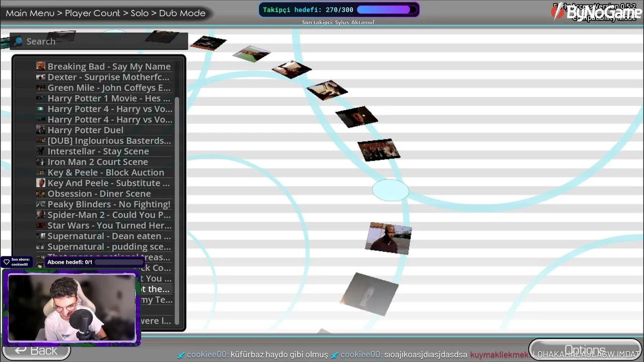The image size is (644, 362).
Task: Open the Options button
Action: click(585, 350)
